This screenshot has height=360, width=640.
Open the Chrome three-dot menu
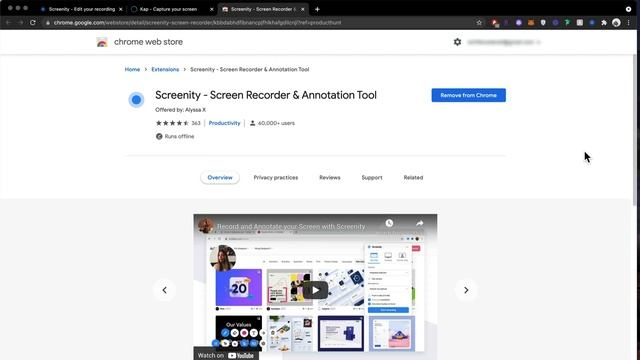(x=629, y=23)
